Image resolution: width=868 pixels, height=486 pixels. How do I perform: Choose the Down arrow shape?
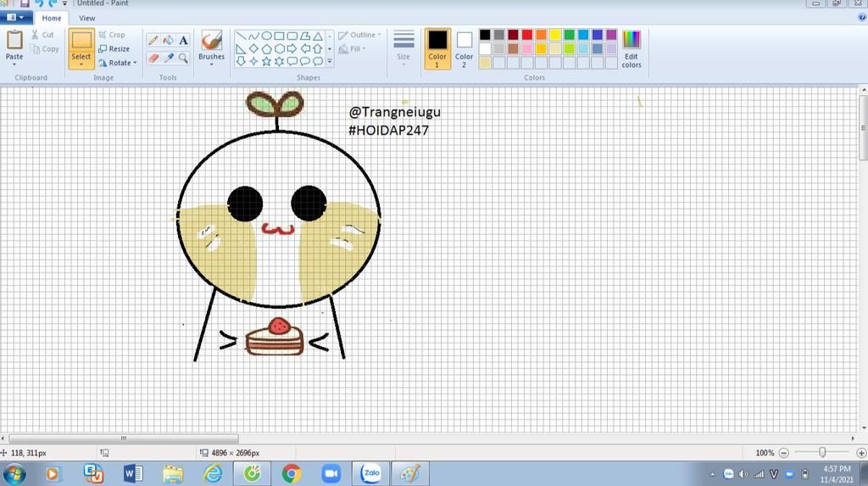coord(241,62)
